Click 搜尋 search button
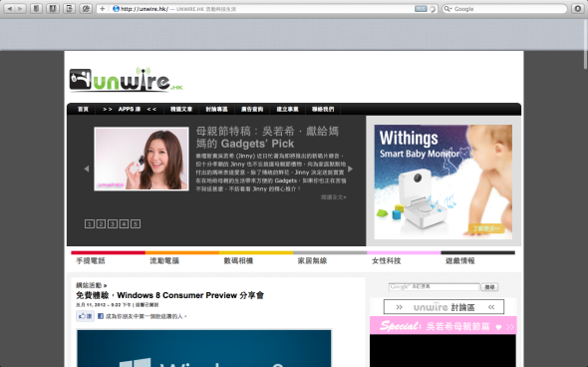The width and height of the screenshot is (588, 367). [x=489, y=287]
